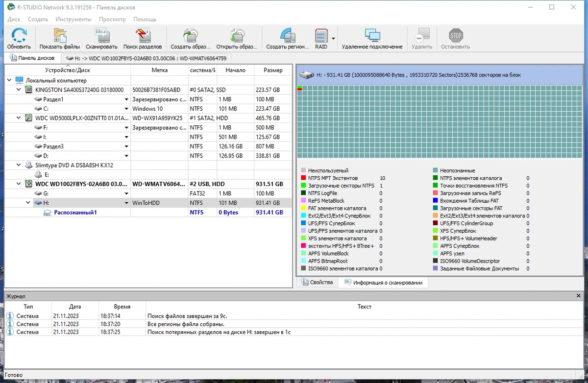Open the Помощь menu
588x383 pixels.
145,19
